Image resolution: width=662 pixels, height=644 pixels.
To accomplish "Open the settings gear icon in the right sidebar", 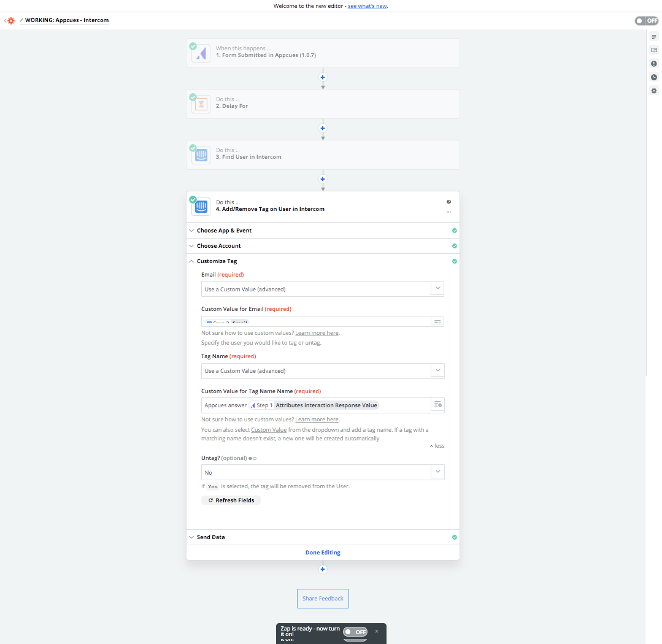I will (654, 91).
